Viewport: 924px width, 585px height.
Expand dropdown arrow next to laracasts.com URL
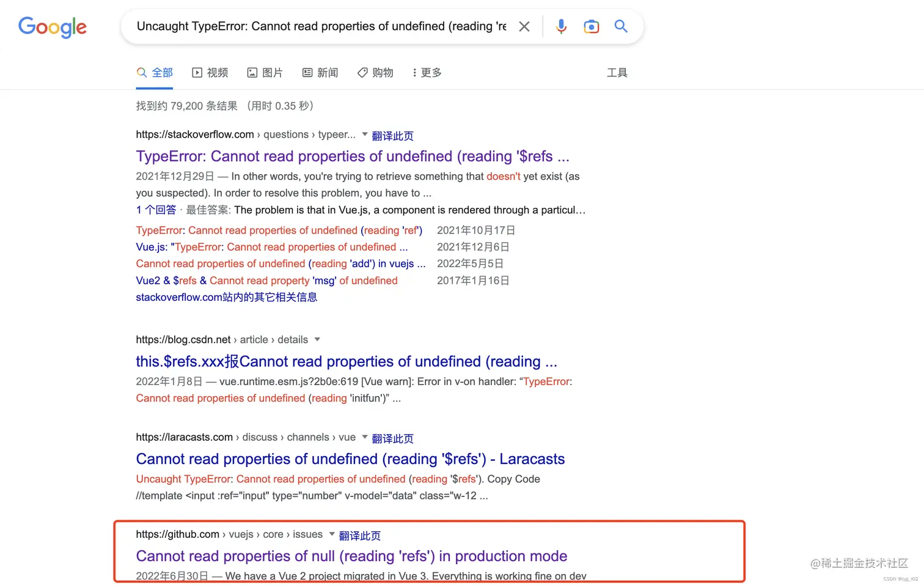point(365,436)
